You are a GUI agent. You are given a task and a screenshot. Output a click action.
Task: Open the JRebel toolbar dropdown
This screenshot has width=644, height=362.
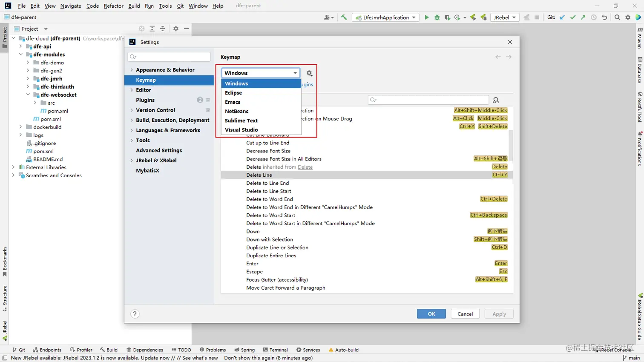click(x=504, y=17)
